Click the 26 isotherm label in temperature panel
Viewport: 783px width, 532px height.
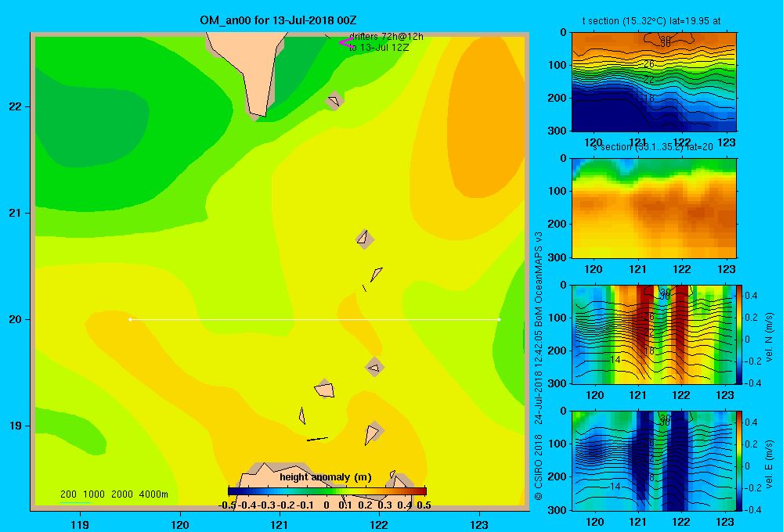[648, 64]
